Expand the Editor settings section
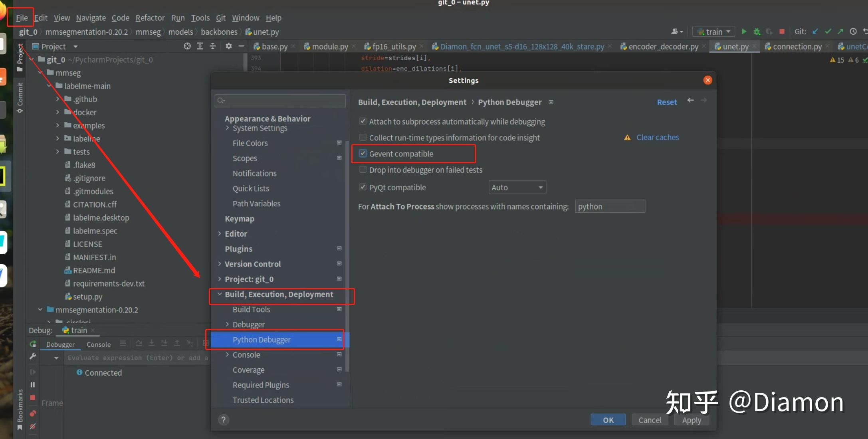The height and width of the screenshot is (439, 868). [219, 233]
